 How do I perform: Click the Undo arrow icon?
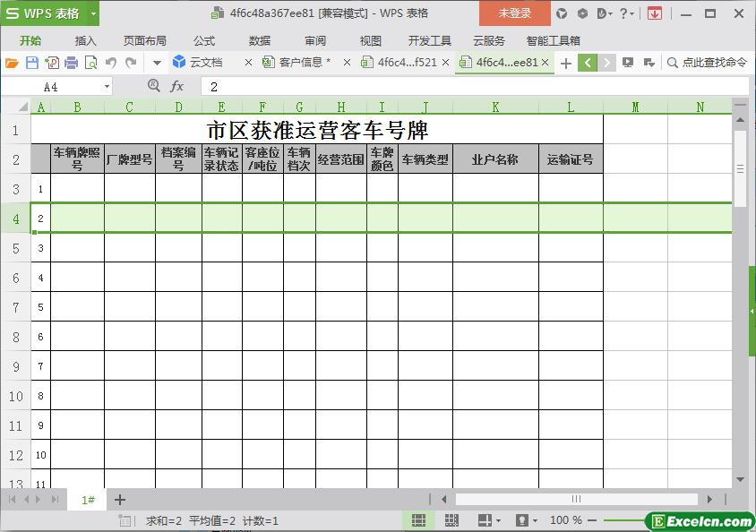(111, 63)
